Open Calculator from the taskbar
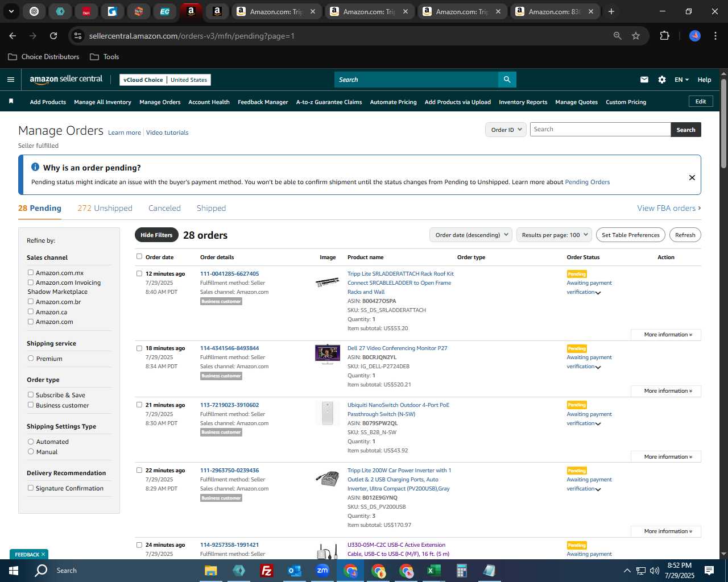 click(461, 571)
